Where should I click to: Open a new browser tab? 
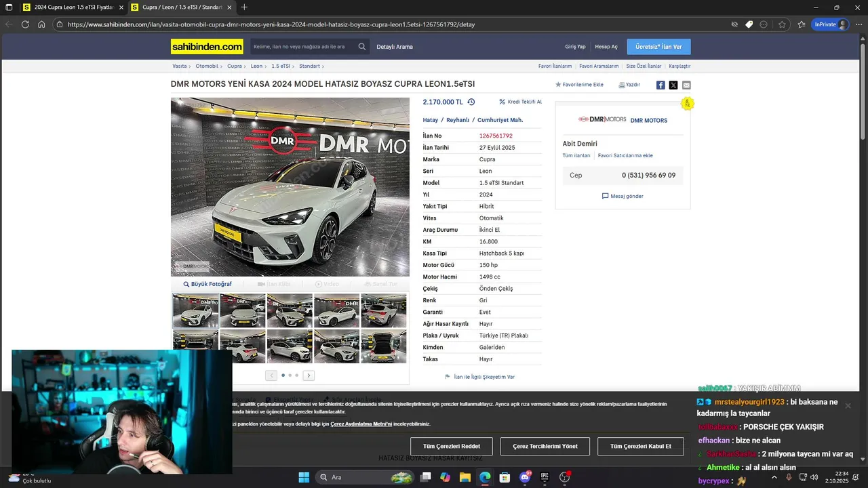tap(244, 7)
